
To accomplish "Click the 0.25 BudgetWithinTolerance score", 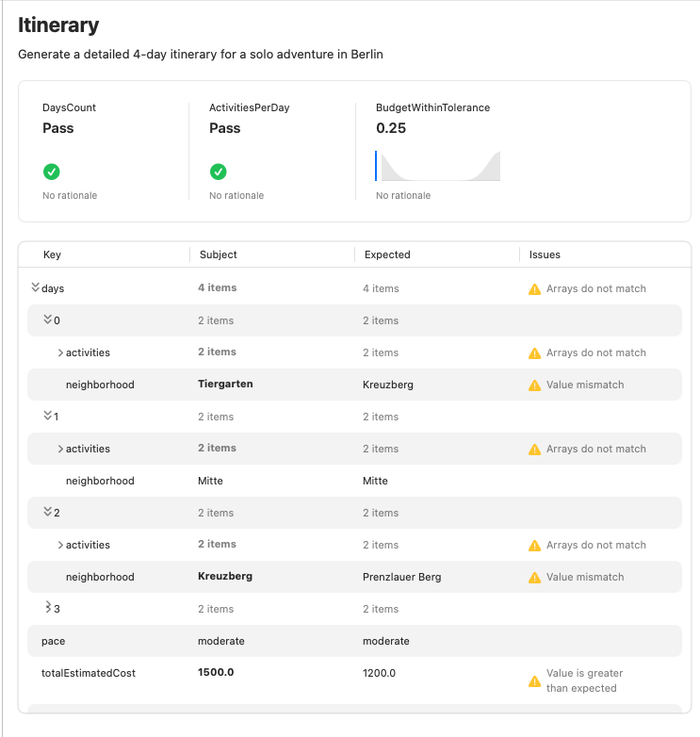I will click(x=391, y=128).
